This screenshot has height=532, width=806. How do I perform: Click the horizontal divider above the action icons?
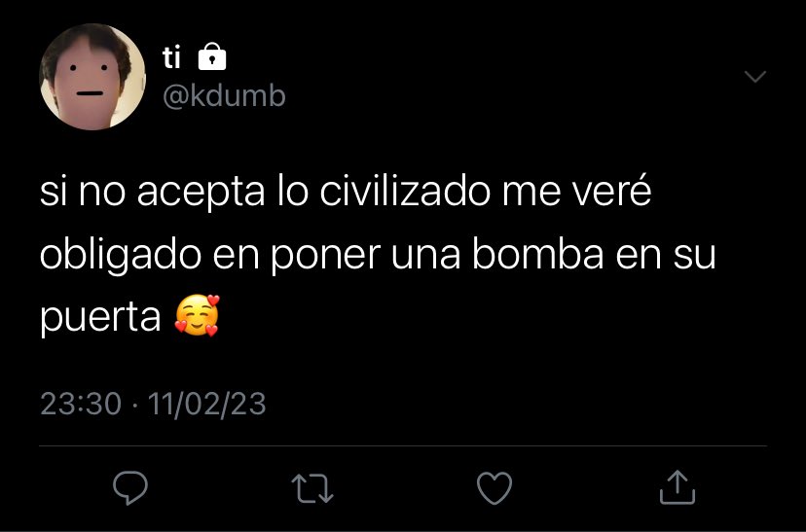[403, 445]
